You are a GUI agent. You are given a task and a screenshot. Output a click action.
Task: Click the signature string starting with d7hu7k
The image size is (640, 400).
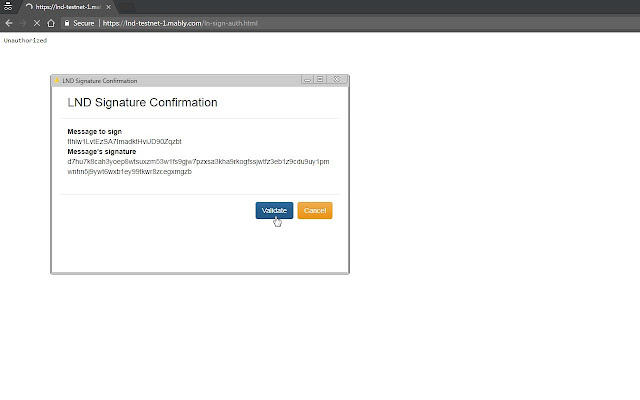[198, 167]
